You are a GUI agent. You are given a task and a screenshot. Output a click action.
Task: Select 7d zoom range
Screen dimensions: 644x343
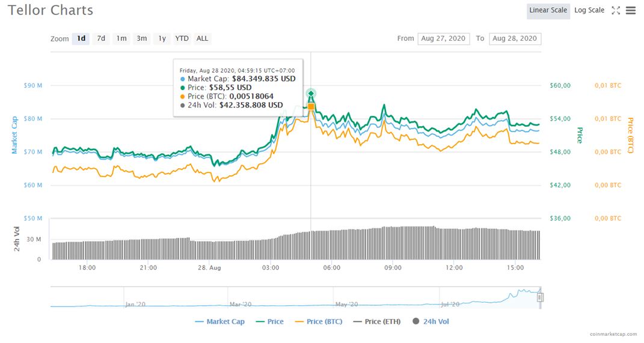[101, 38]
